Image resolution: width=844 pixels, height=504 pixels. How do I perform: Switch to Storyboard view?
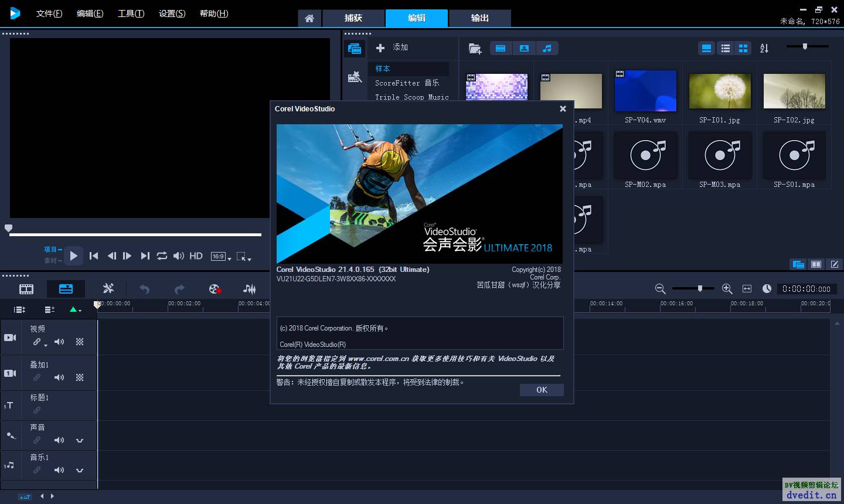point(26,289)
